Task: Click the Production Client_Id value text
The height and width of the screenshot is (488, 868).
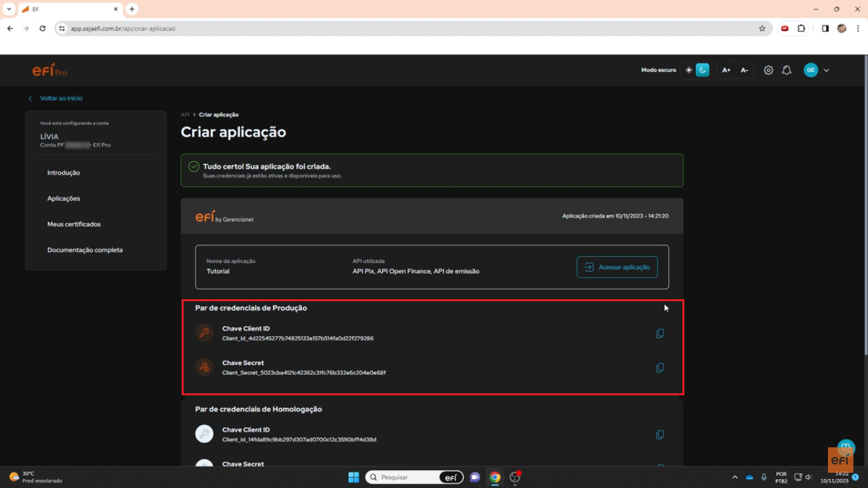Action: point(297,339)
